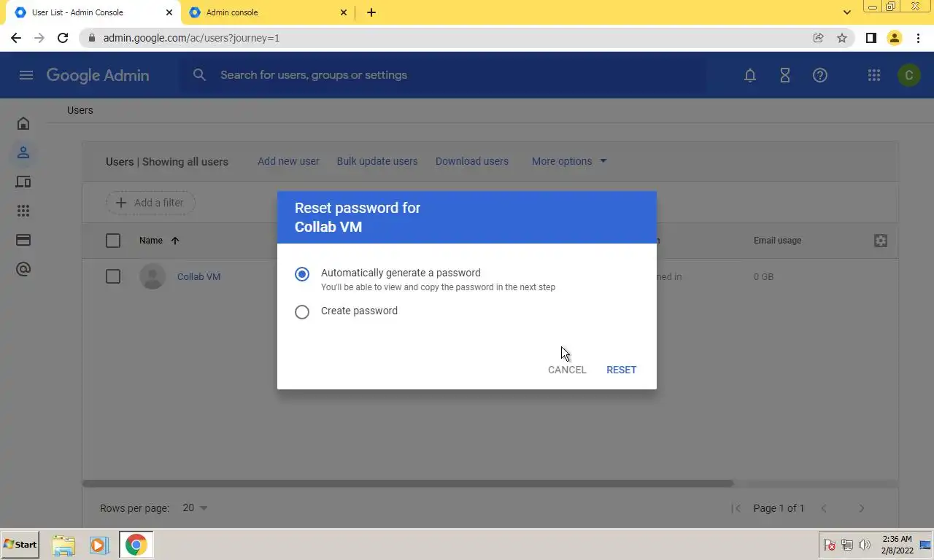Click the Users breadcrumb

pos(80,110)
